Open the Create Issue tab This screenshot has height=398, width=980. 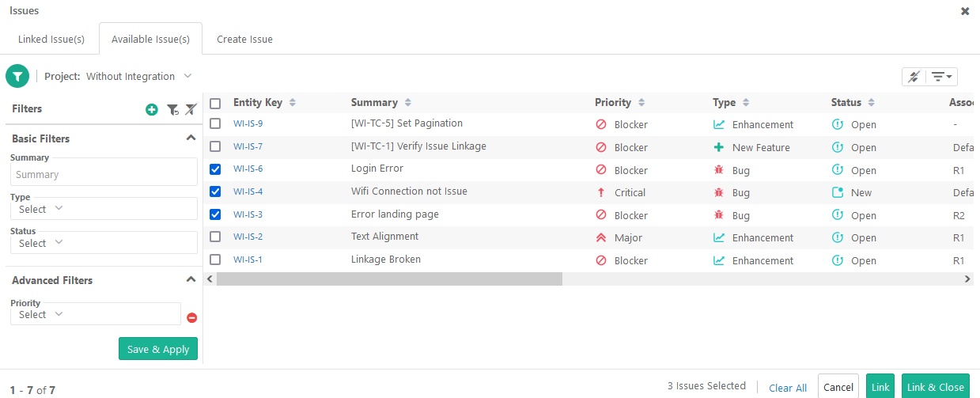pyautogui.click(x=244, y=39)
